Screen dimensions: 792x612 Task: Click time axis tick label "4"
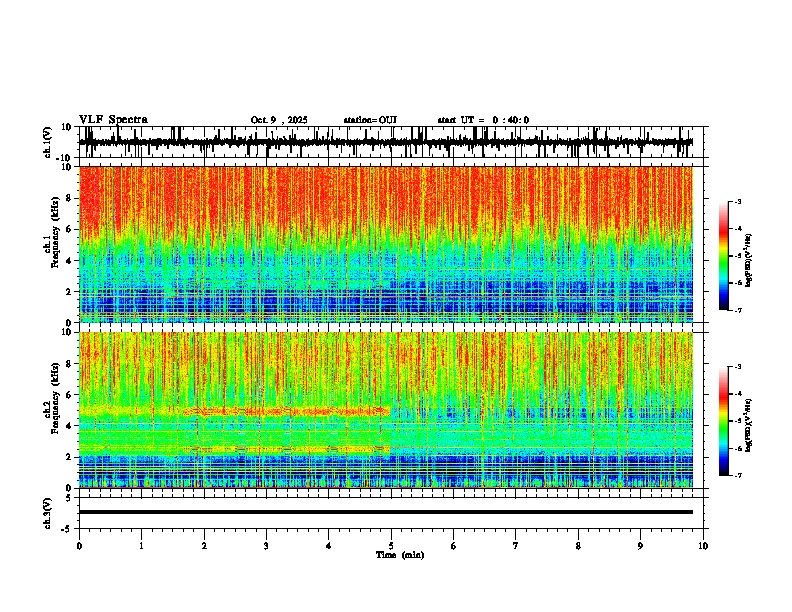[329, 546]
